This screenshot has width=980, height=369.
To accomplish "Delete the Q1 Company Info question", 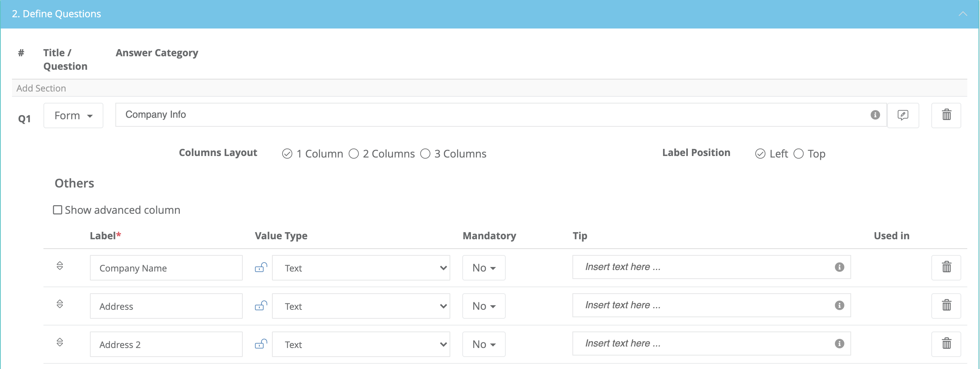I will [x=947, y=115].
